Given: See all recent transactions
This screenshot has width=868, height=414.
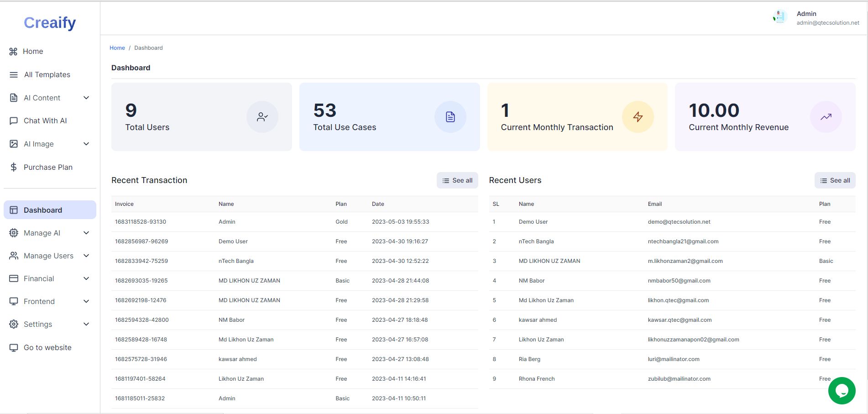Looking at the screenshot, I should tap(457, 180).
